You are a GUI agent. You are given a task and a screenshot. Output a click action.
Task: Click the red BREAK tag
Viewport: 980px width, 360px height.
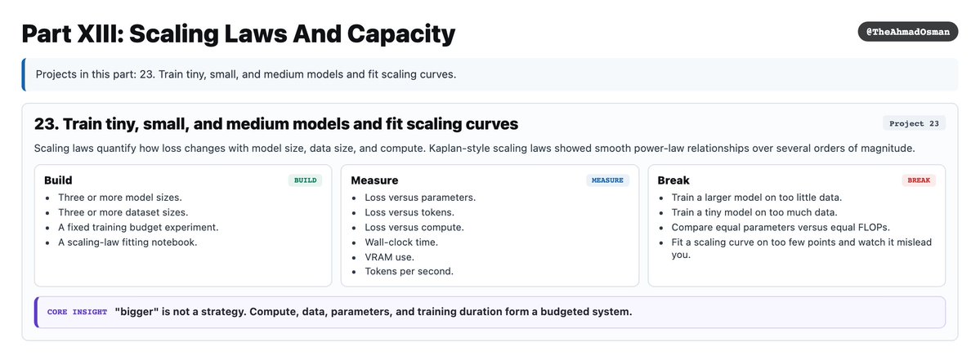pyautogui.click(x=919, y=180)
